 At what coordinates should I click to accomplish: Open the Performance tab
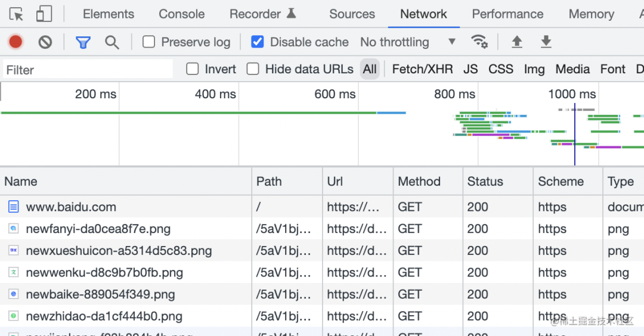(x=507, y=14)
